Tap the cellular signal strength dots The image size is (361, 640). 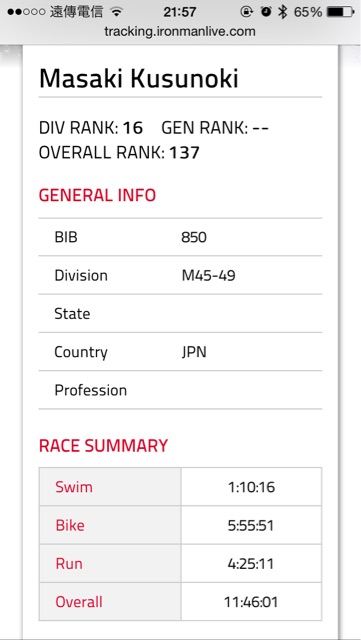[26, 12]
